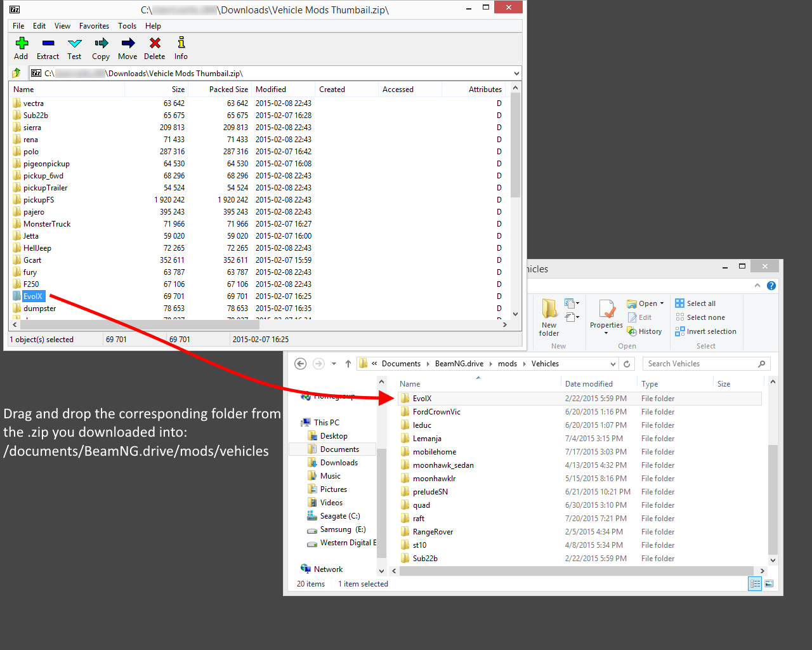Screen dimensions: 812x650
Task: Open the recent locations dropdown in Explorer
Action: coord(334,364)
